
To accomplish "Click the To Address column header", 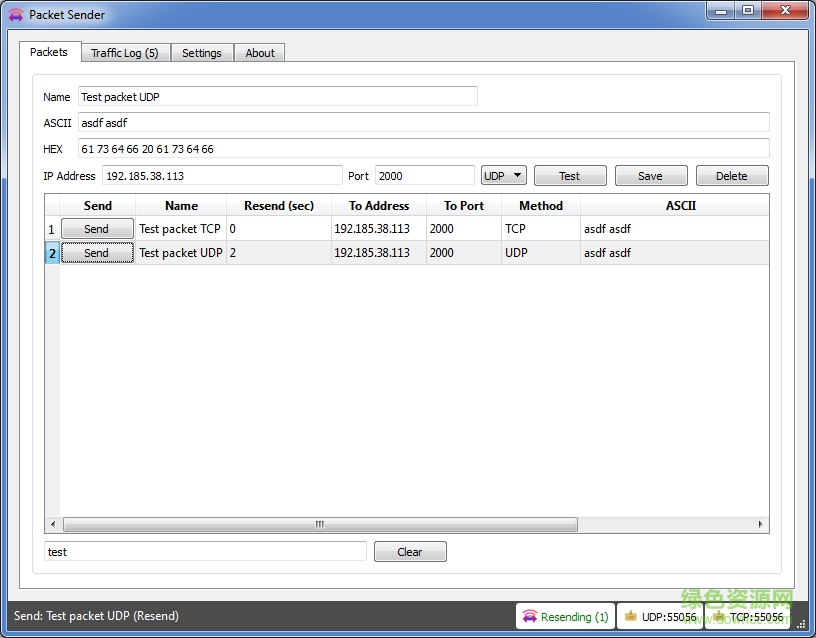I will [x=379, y=206].
